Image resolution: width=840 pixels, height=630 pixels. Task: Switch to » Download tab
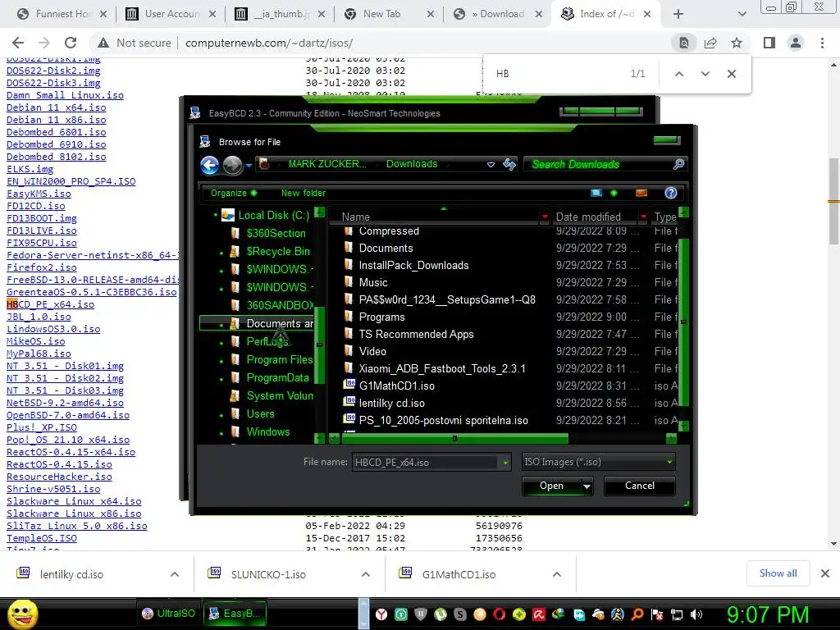click(498, 14)
